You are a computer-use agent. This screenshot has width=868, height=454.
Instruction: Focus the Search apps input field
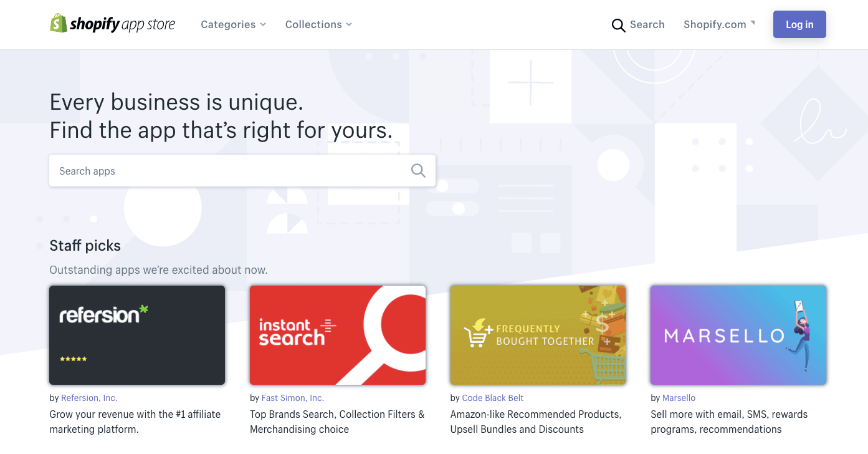pos(242,171)
